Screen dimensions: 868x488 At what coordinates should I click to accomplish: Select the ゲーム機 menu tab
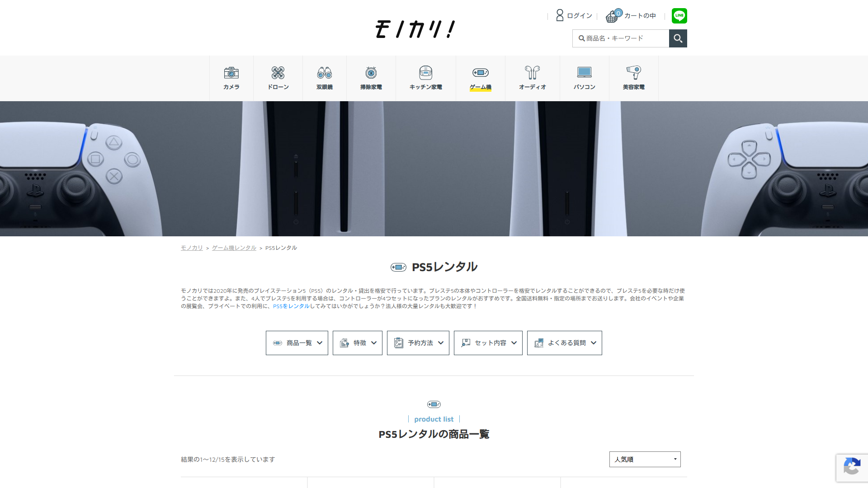pos(480,78)
